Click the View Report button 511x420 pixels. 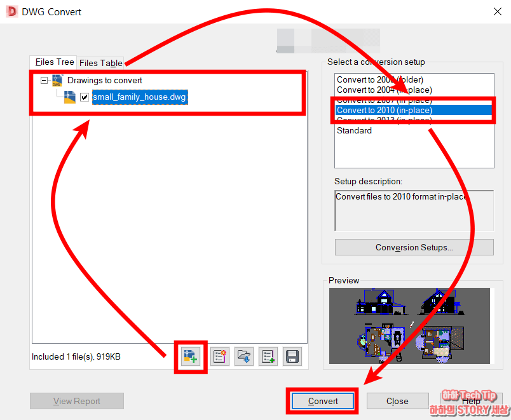tap(77, 401)
